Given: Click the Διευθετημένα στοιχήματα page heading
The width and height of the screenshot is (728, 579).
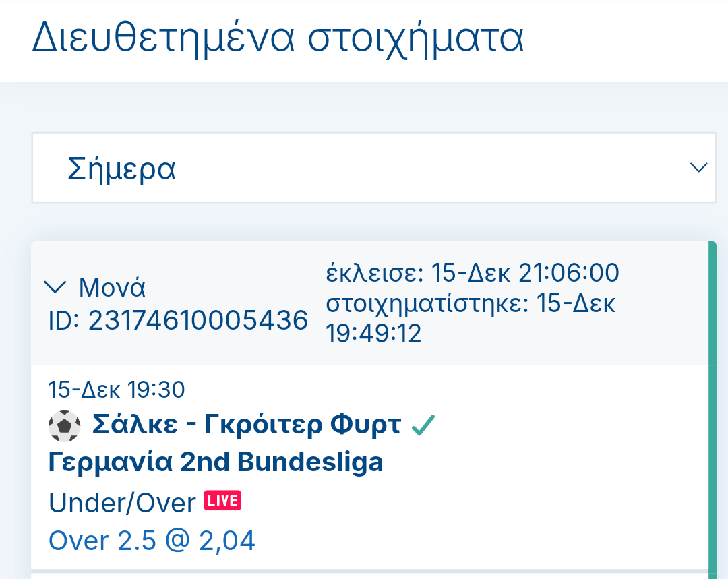Looking at the screenshot, I should (278, 40).
